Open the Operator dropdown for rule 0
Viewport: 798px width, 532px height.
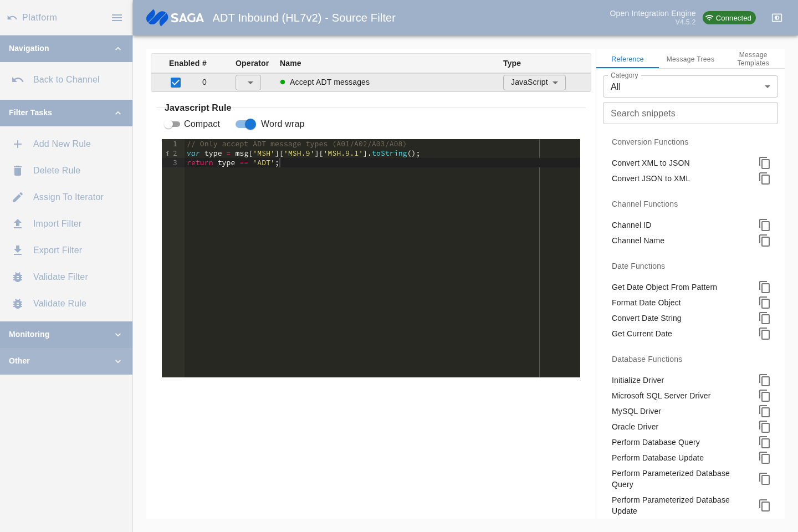(248, 83)
